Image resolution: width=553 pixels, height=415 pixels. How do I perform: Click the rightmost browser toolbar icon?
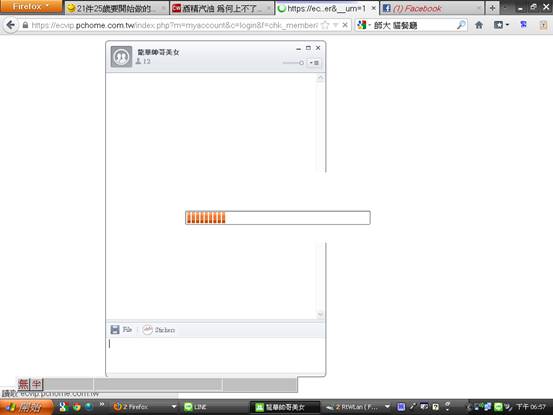(x=543, y=25)
